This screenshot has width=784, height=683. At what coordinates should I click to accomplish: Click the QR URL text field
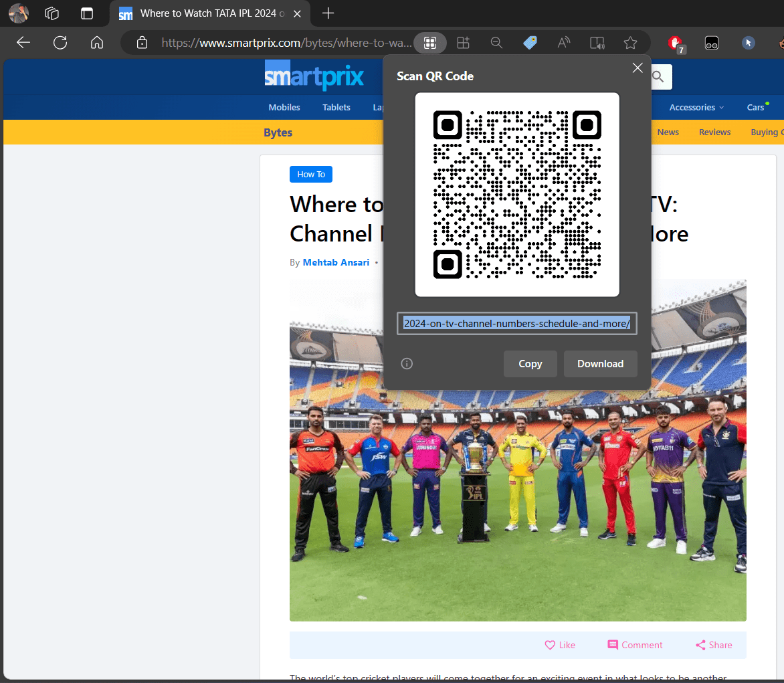click(x=517, y=324)
